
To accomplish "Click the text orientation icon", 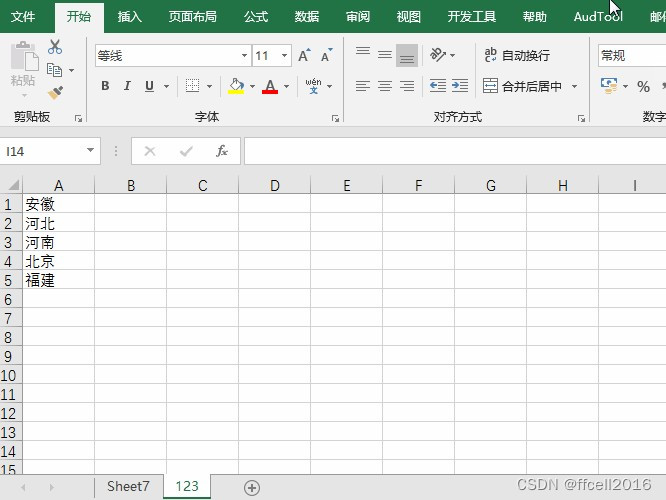I will pos(438,55).
